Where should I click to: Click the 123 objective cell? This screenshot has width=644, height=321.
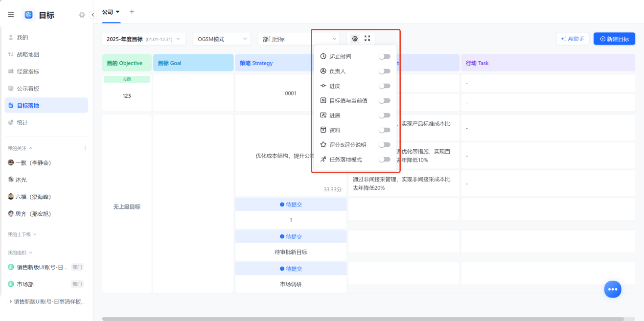coord(127,96)
